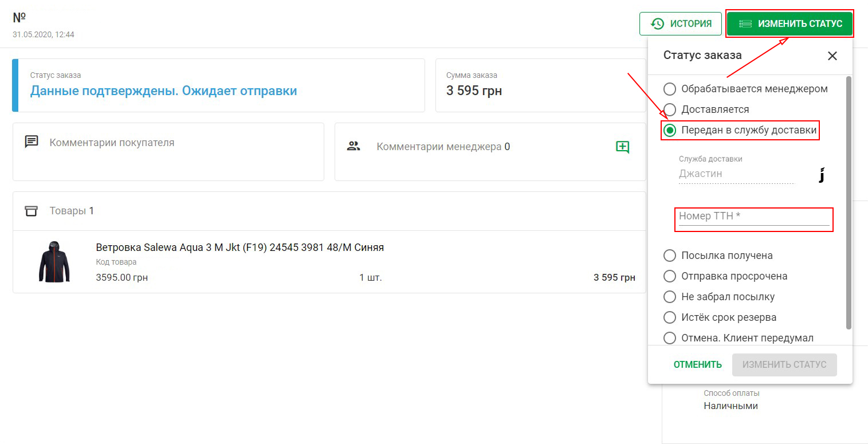Screen dimensions: 868x444
Task: Click the Товары 1 section header
Action: [x=72, y=211]
